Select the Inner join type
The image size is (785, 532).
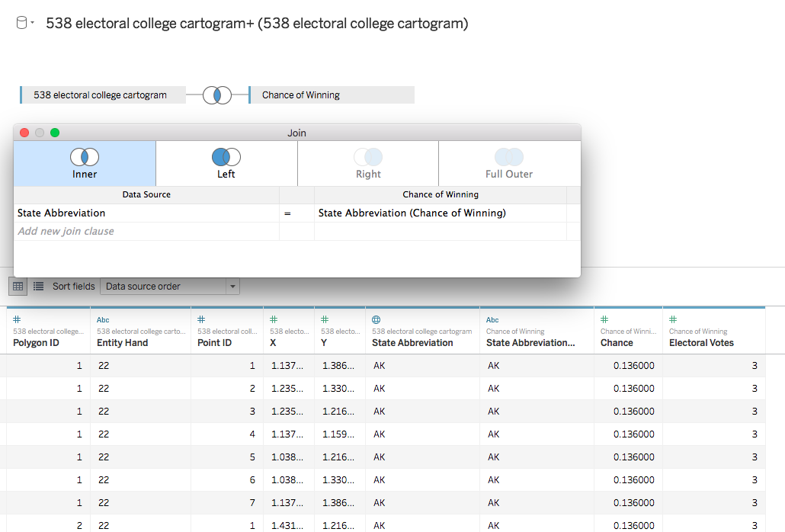(x=85, y=163)
